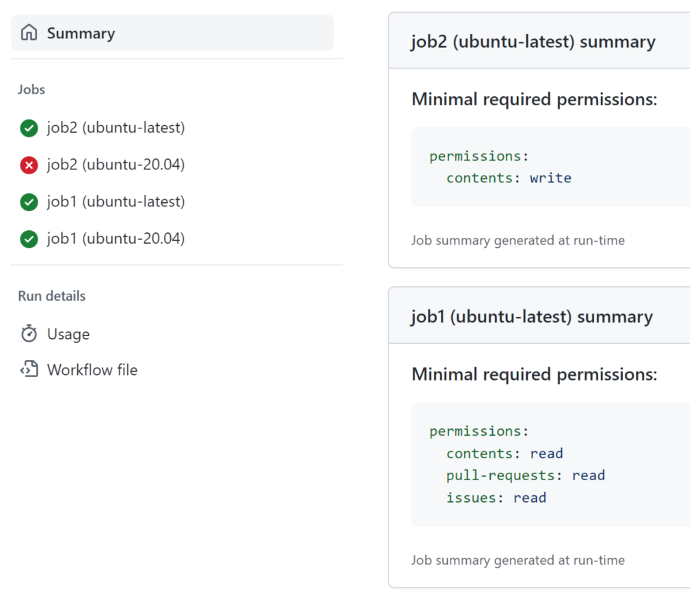
Task: Click the green check icon for job1 (ubuntu-latest)
Action: click(28, 202)
